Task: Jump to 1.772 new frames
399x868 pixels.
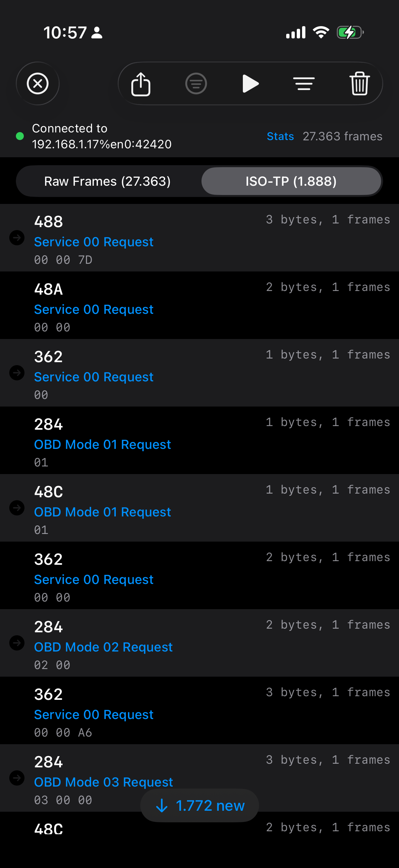Action: pos(200,805)
